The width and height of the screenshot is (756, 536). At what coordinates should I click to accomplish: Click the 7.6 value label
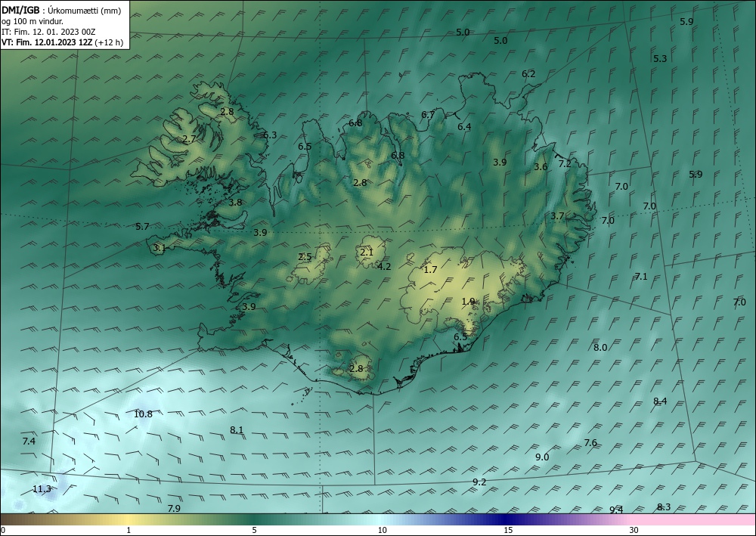pos(590,443)
